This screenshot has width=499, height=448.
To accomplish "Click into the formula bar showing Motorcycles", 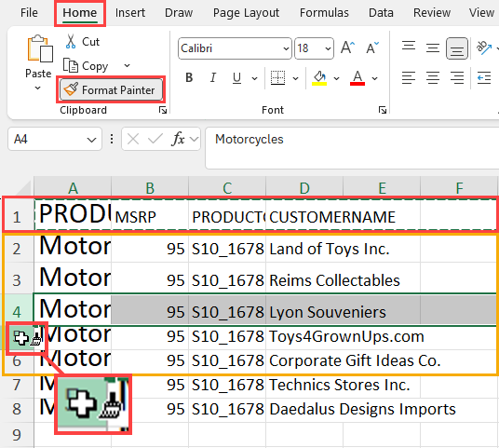I will click(x=352, y=148).
